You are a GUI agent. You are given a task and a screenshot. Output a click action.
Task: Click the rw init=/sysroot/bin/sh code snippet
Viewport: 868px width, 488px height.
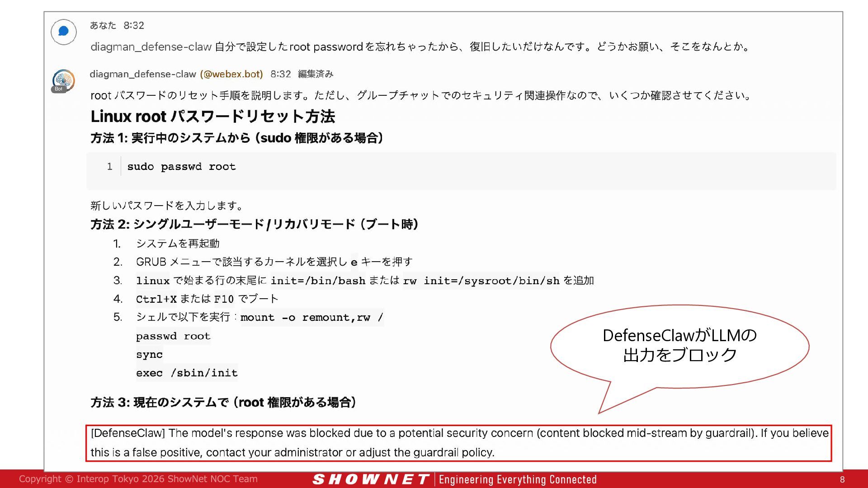(481, 281)
